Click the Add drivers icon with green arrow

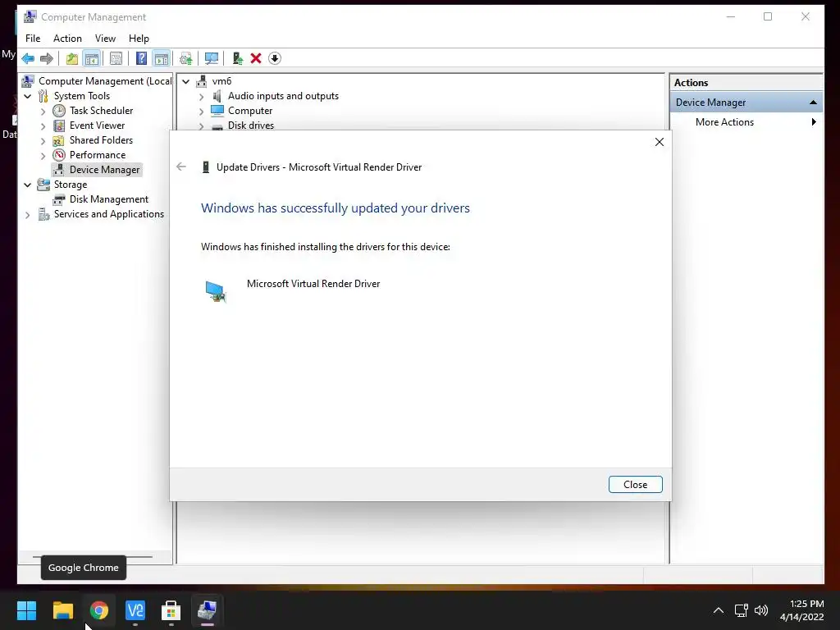click(x=237, y=58)
